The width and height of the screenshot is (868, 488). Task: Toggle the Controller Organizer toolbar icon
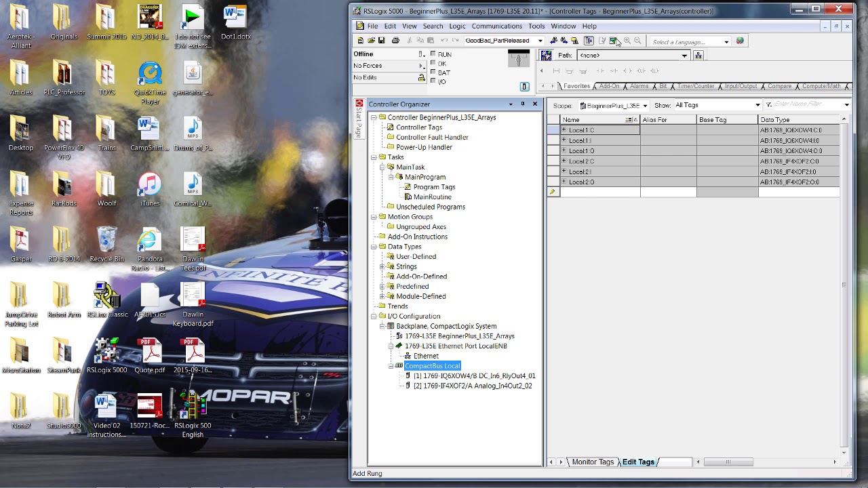[589, 41]
